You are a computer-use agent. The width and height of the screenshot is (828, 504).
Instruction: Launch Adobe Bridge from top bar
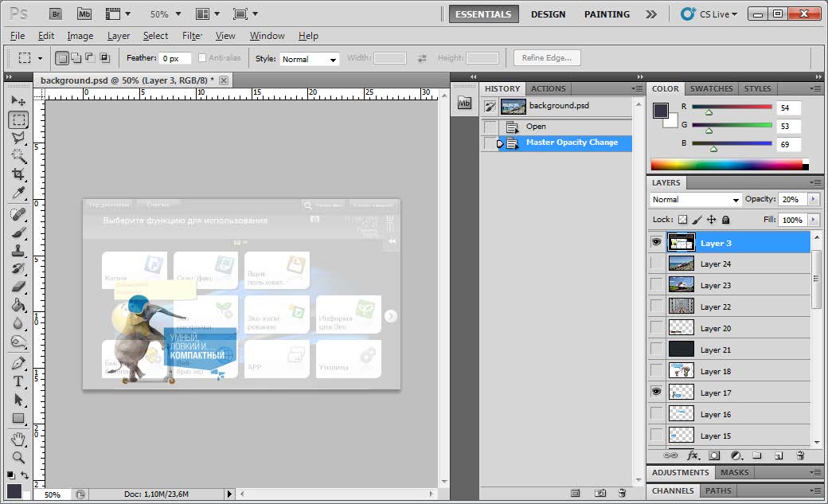(56, 14)
